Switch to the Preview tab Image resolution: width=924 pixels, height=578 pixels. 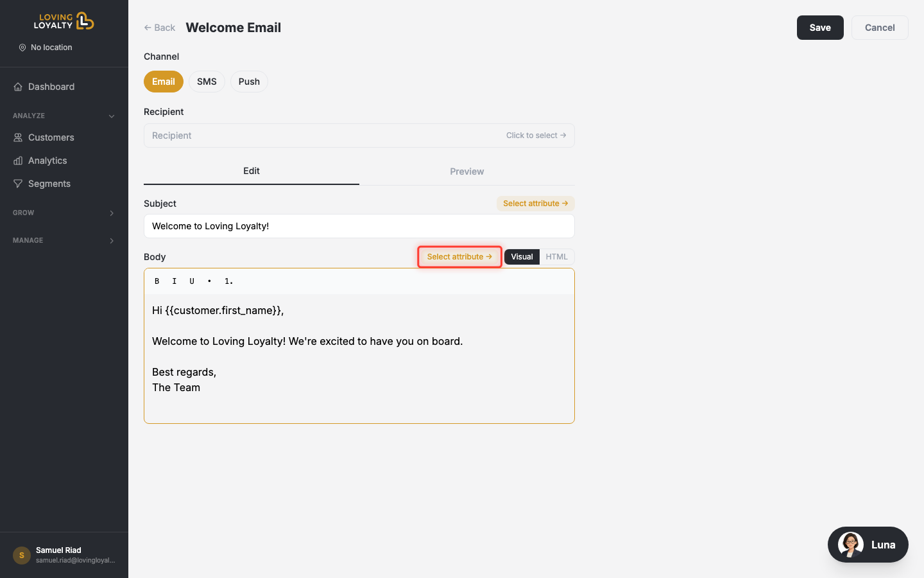point(467,171)
